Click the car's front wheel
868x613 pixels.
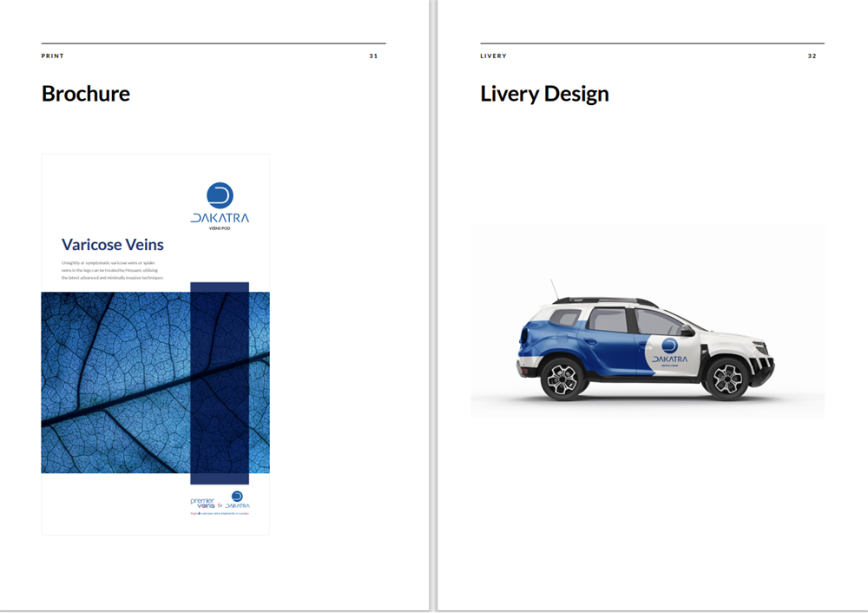(x=726, y=379)
